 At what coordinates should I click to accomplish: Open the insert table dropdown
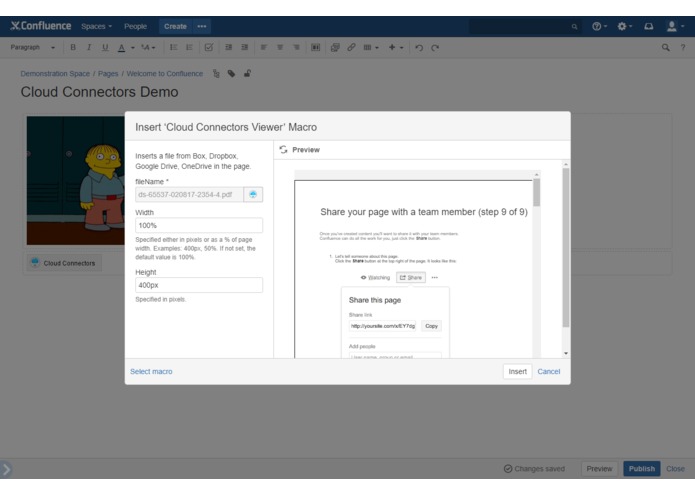pos(371,47)
